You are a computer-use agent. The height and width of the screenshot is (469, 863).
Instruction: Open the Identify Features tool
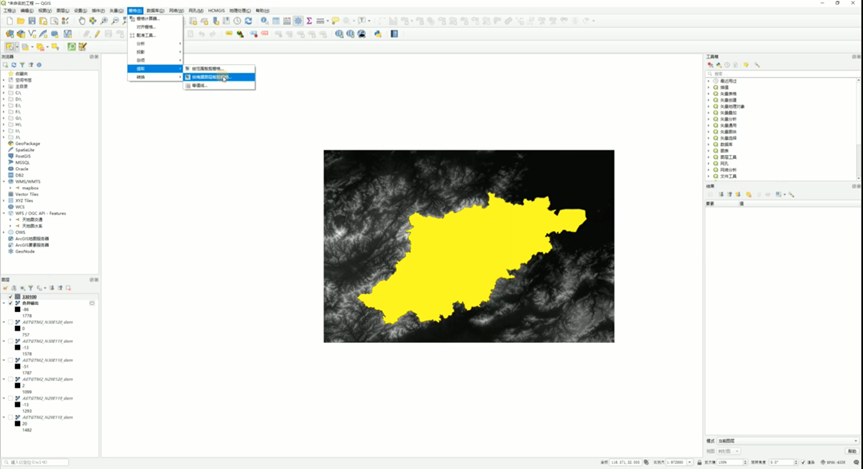[x=264, y=21]
